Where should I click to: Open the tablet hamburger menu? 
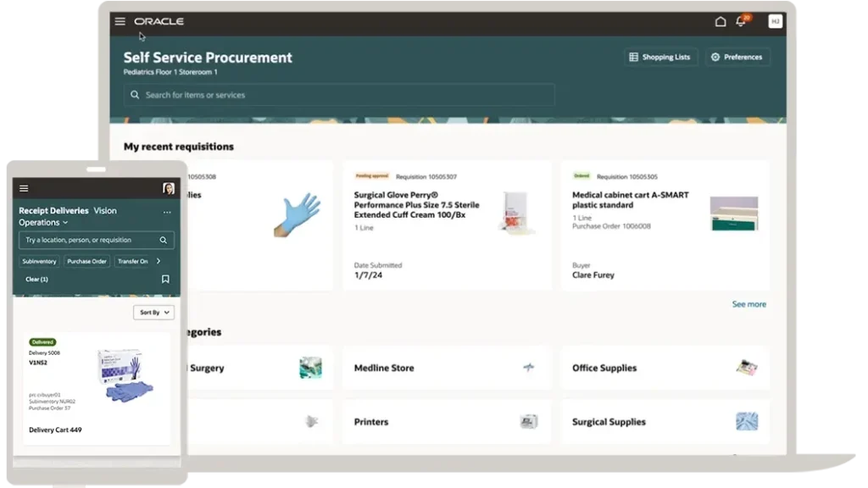tap(24, 188)
